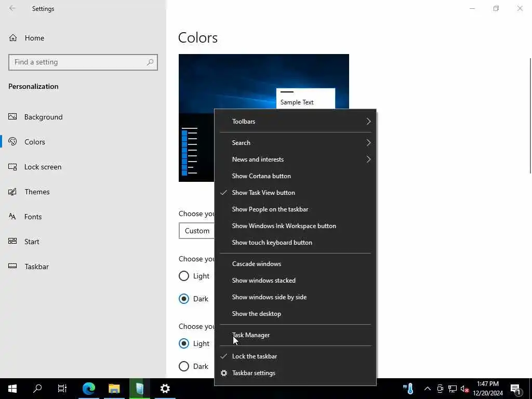Click the muted volume tray icon
Viewport: 532px width, 399px height.
point(464,389)
